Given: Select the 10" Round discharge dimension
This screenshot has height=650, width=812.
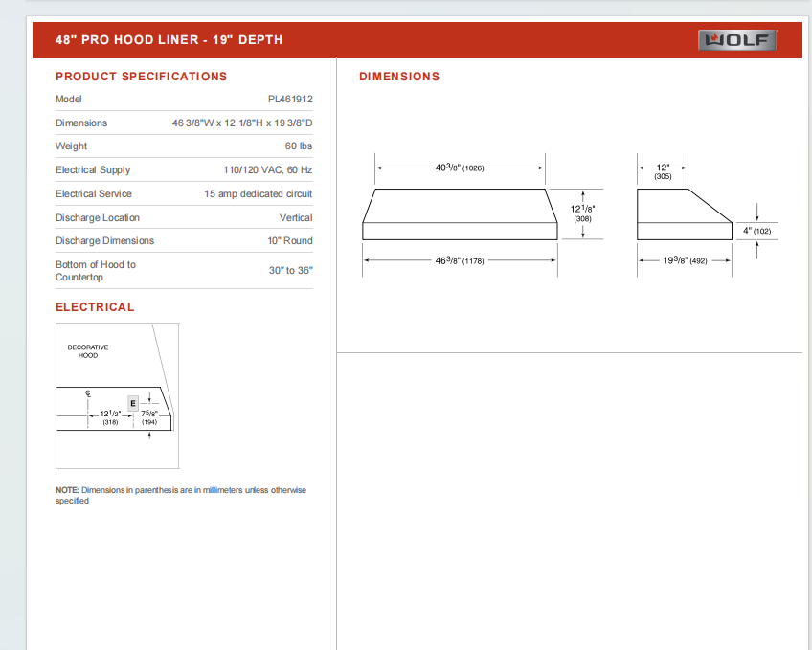Looking at the screenshot, I should (x=290, y=241).
